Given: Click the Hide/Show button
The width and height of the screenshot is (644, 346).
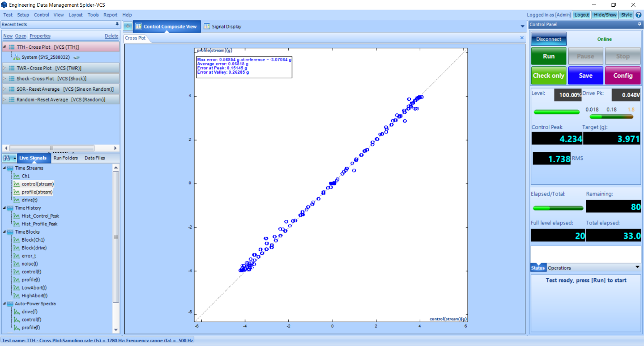Looking at the screenshot, I should tap(605, 14).
